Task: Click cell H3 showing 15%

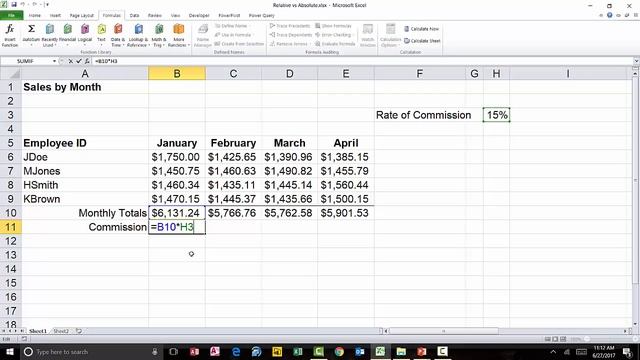Action: [496, 115]
